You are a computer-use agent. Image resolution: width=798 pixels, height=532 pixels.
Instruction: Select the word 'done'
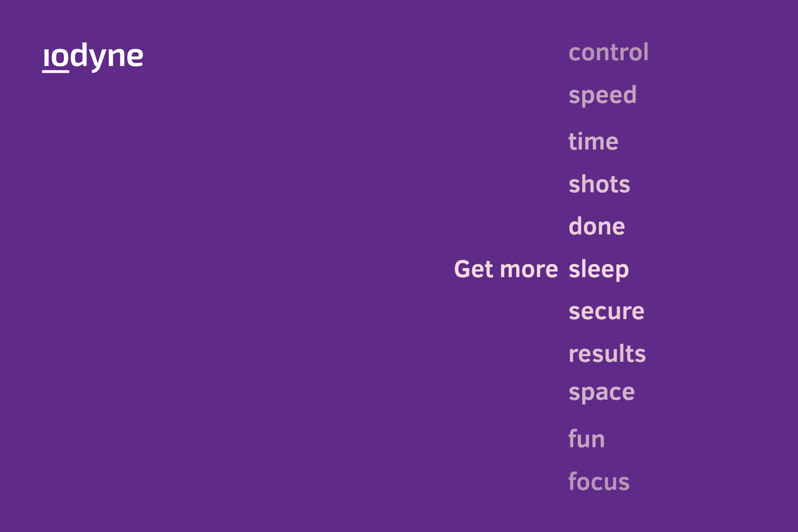[x=597, y=226]
